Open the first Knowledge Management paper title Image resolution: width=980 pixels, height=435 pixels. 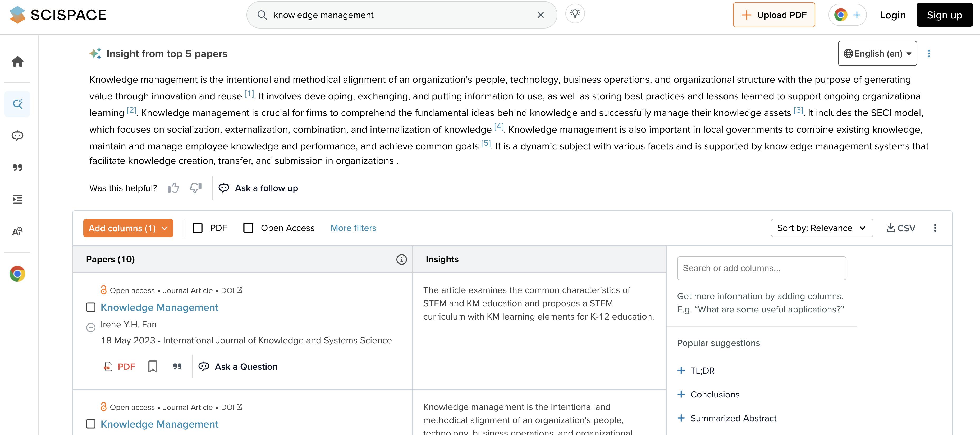pyautogui.click(x=159, y=307)
